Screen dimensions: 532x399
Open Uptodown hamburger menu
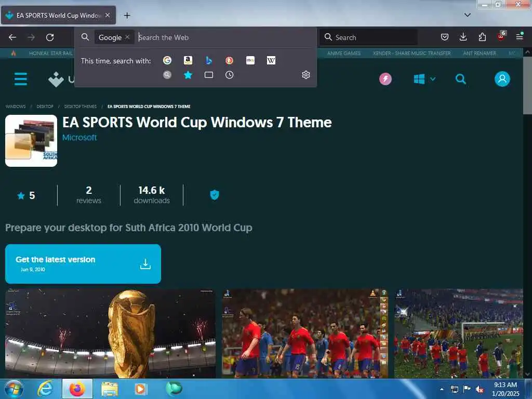(21, 79)
